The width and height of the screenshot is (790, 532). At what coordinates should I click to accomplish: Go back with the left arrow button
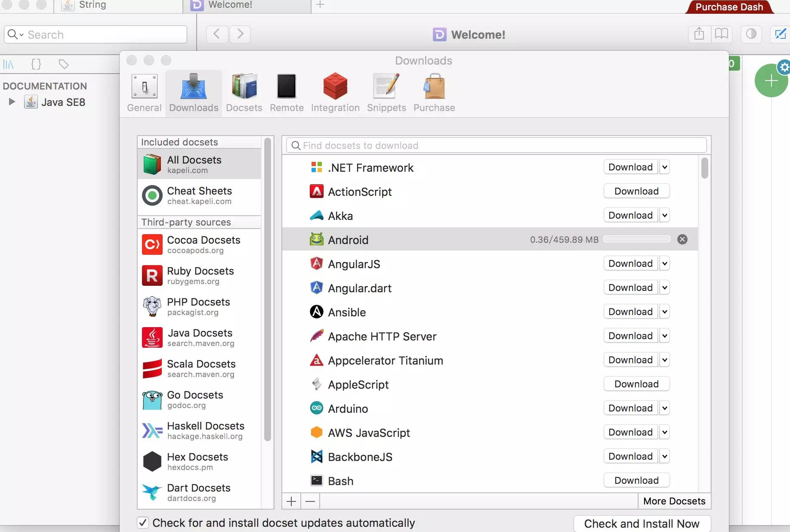click(x=217, y=34)
